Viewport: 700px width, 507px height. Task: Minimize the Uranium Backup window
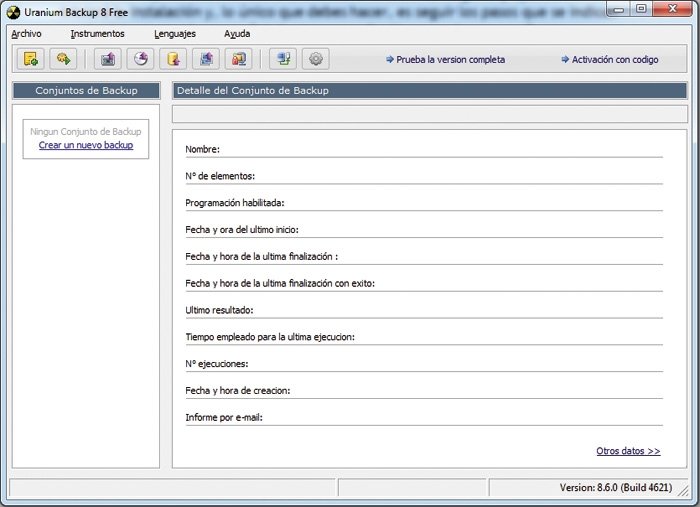pyautogui.click(x=618, y=9)
